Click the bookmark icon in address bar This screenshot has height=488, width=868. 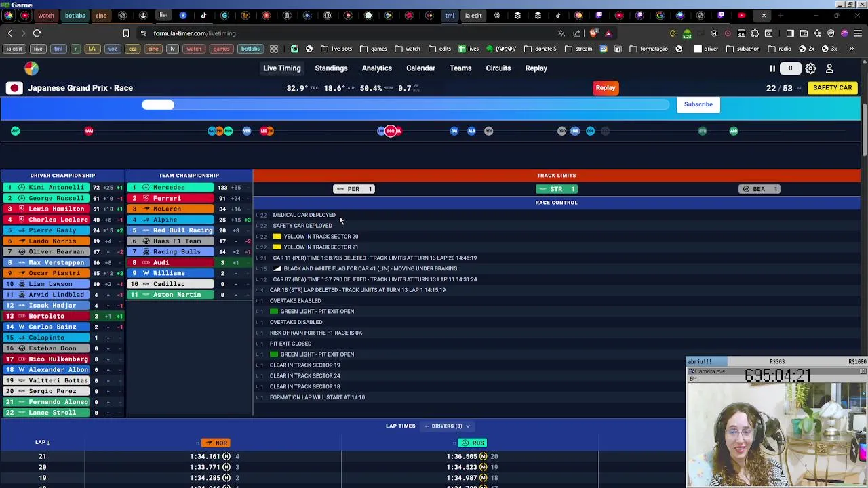click(125, 33)
